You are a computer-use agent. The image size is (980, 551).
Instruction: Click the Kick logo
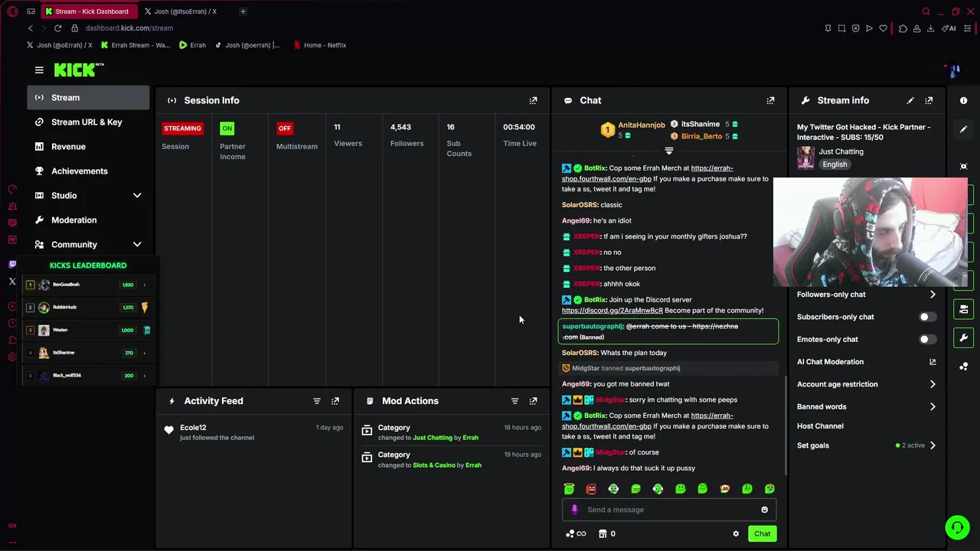tap(79, 70)
